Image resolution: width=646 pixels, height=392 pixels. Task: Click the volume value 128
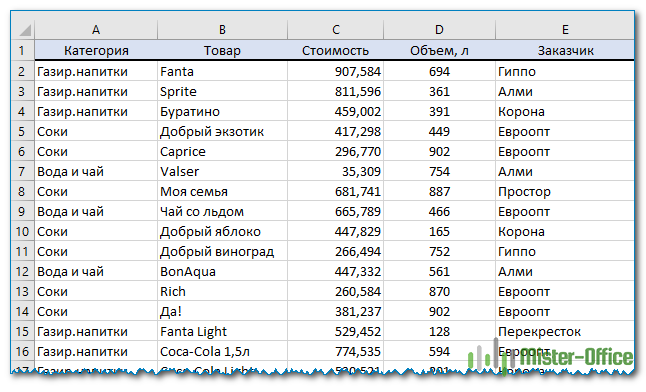click(439, 331)
